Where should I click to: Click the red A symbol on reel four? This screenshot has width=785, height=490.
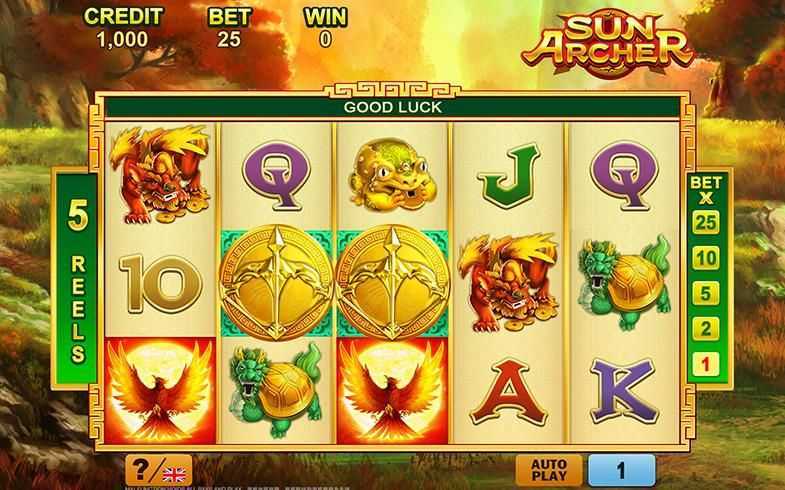pos(508,391)
